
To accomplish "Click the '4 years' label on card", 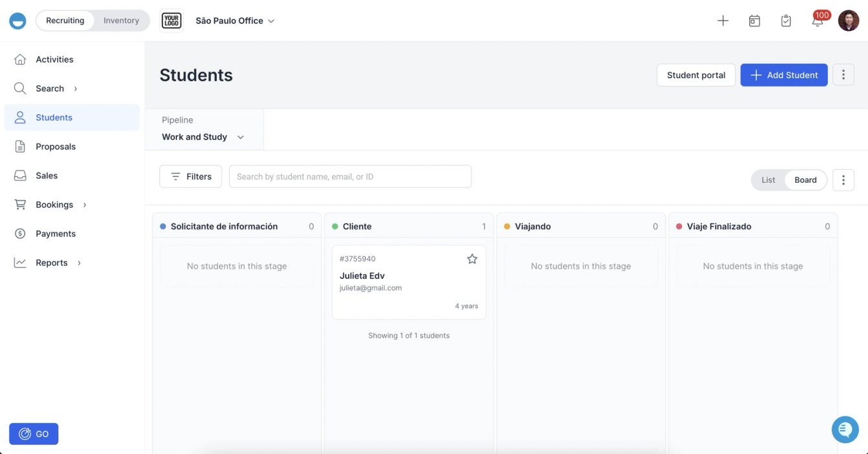I will click(466, 306).
